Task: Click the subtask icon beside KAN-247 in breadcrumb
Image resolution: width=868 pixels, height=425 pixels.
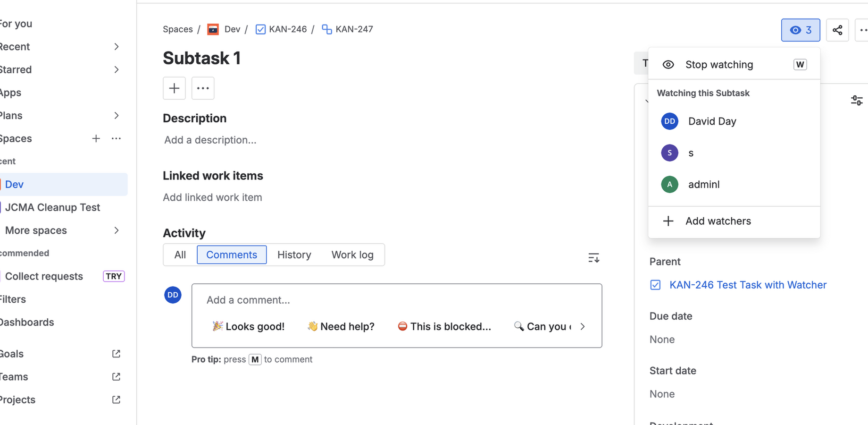Action: click(326, 29)
